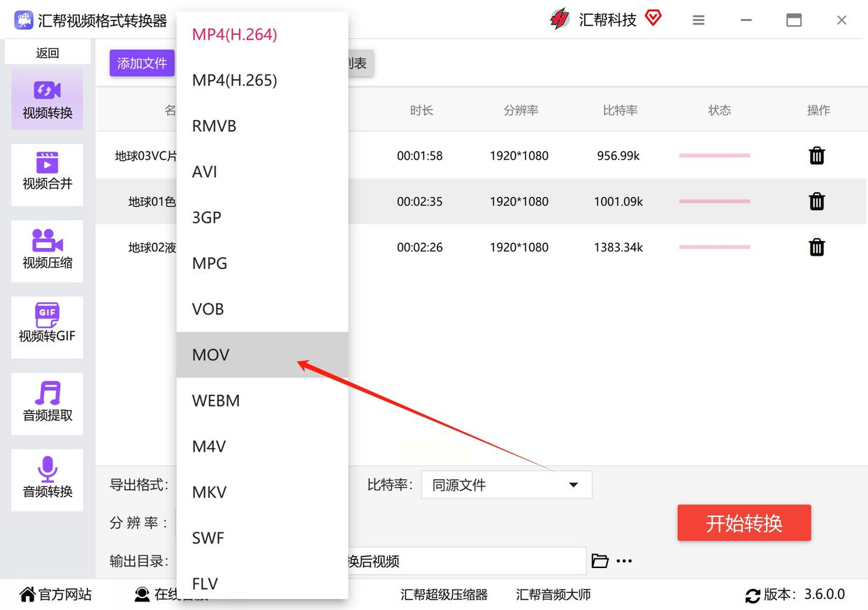Open the 官方网站 home link

coord(56,595)
